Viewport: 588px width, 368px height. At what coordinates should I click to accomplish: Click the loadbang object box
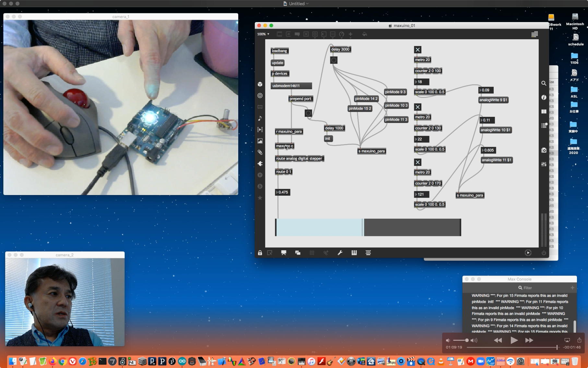click(279, 51)
